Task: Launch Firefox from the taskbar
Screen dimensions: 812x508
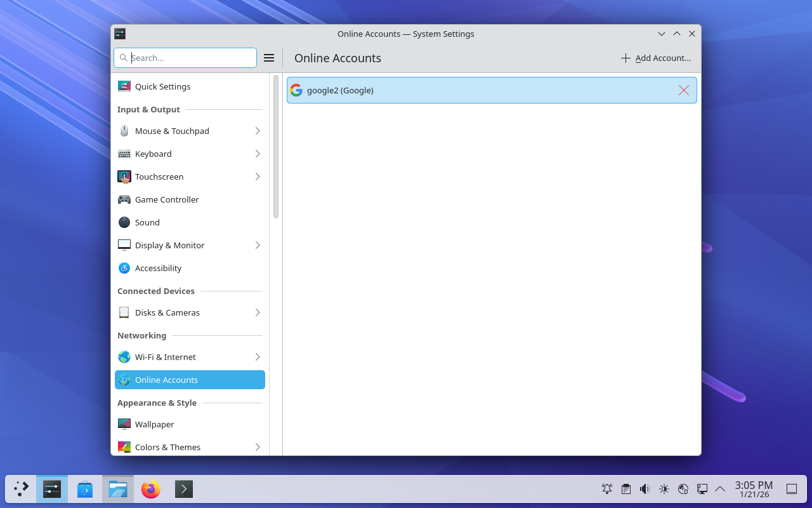Action: point(151,489)
